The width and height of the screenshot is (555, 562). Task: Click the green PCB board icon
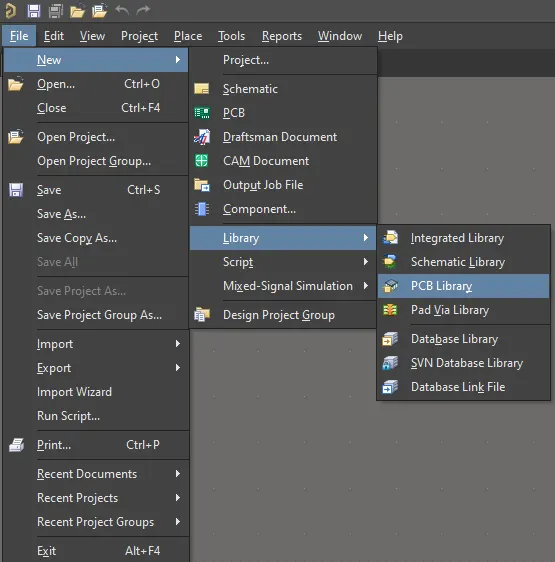(202, 113)
